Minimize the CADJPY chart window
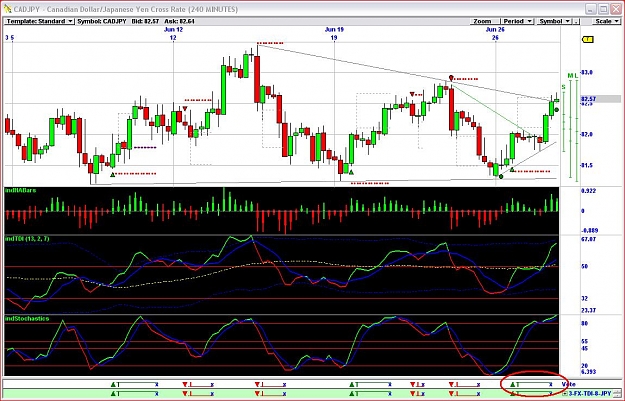 click(591, 9)
